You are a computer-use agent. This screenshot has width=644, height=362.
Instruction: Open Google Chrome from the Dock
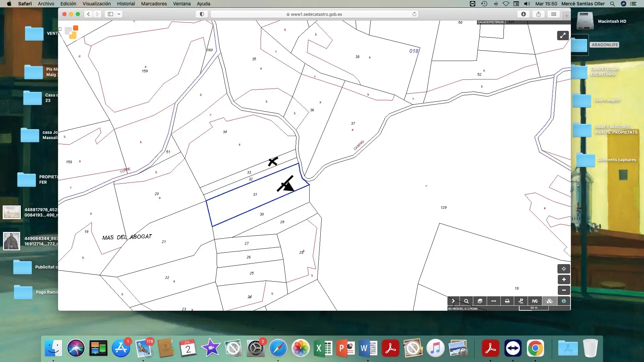tap(535, 348)
